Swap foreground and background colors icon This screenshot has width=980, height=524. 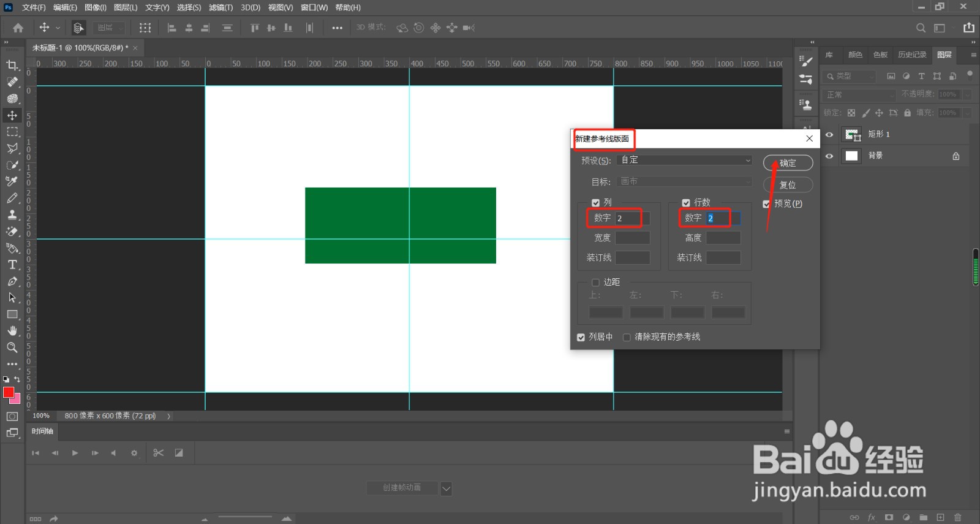(17, 379)
